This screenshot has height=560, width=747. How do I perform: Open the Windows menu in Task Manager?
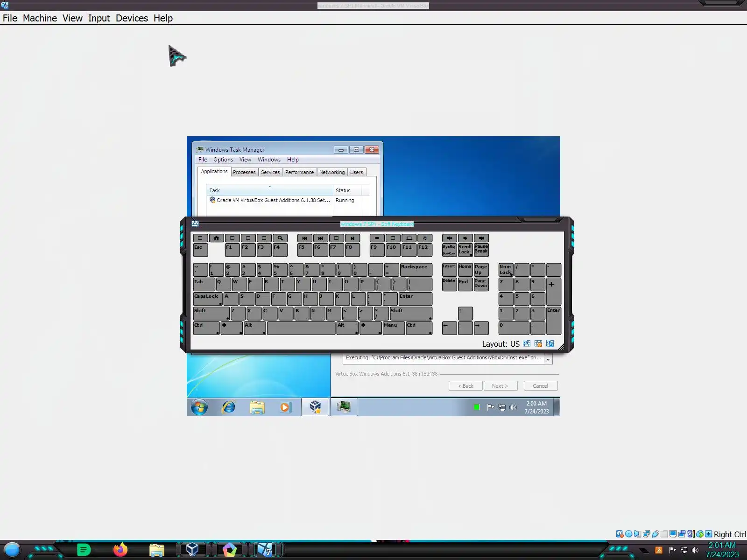point(269,160)
